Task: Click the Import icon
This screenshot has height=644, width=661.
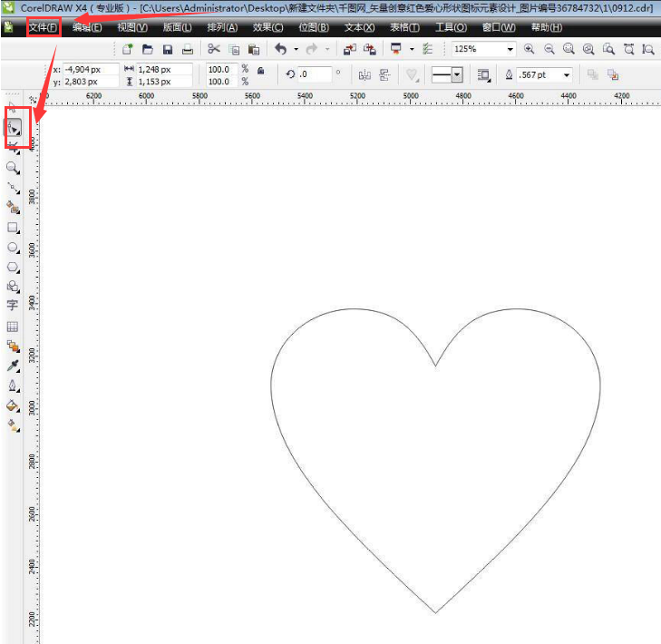Action: (x=350, y=49)
